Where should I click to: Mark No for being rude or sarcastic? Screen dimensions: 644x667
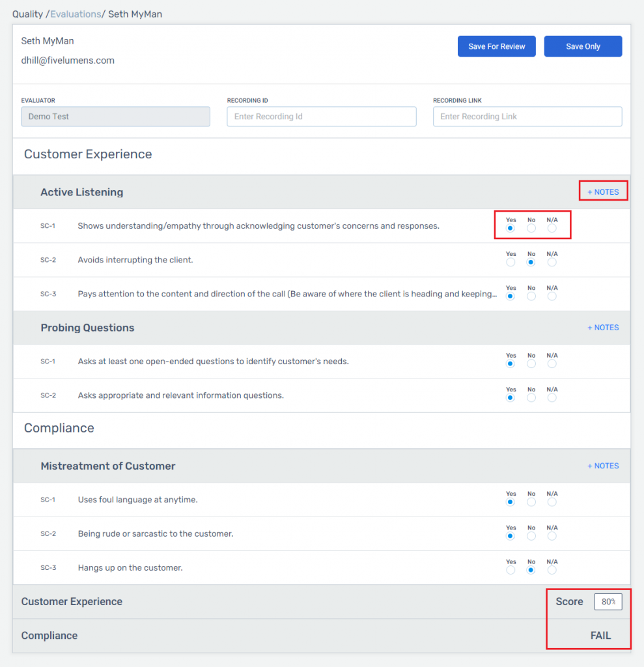coord(531,536)
